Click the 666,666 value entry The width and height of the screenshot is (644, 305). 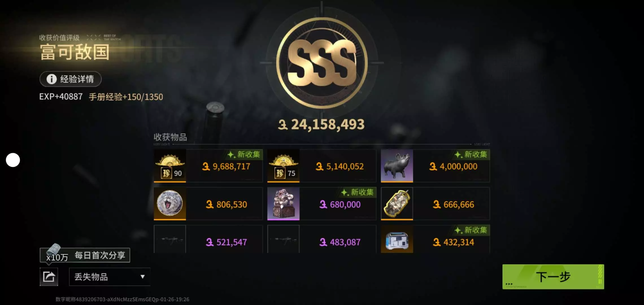(x=453, y=204)
